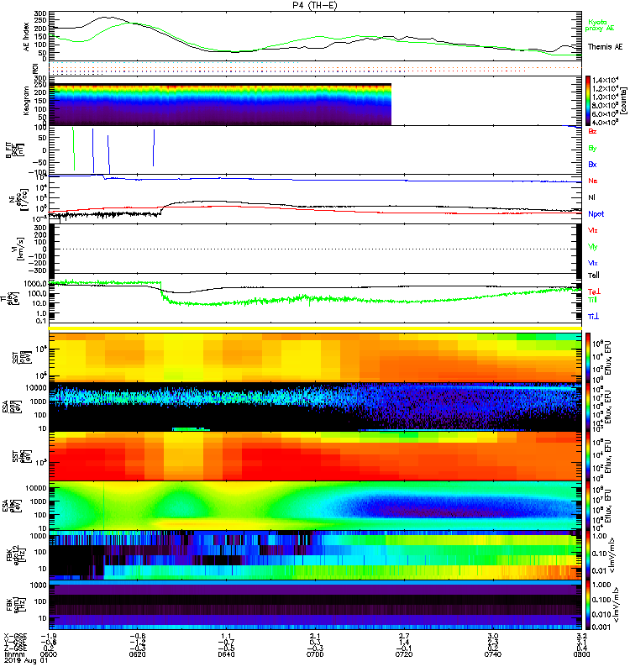Click the 0720 time axis label

click(404, 654)
